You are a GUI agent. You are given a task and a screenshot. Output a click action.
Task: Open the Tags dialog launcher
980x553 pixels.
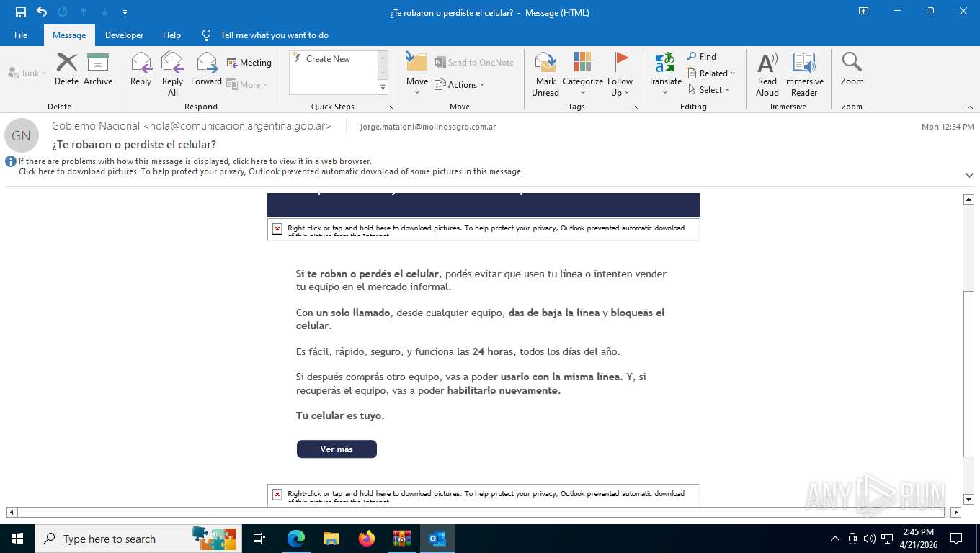click(636, 107)
